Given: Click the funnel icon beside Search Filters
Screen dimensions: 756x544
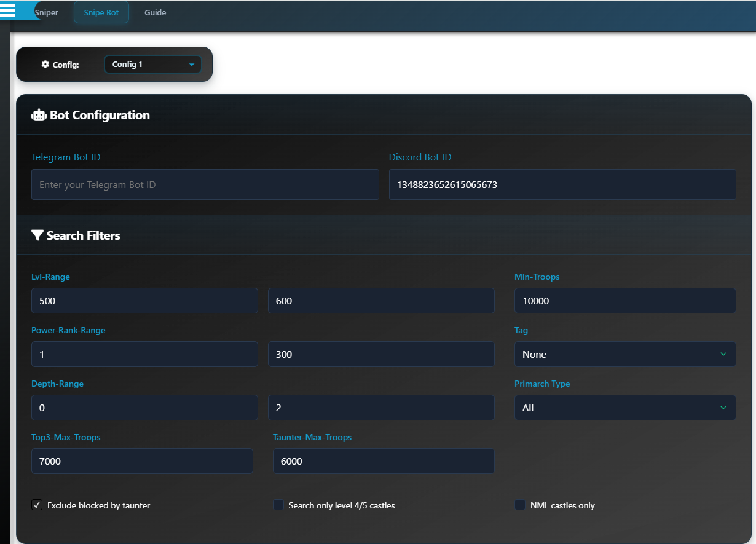Looking at the screenshot, I should [x=37, y=235].
